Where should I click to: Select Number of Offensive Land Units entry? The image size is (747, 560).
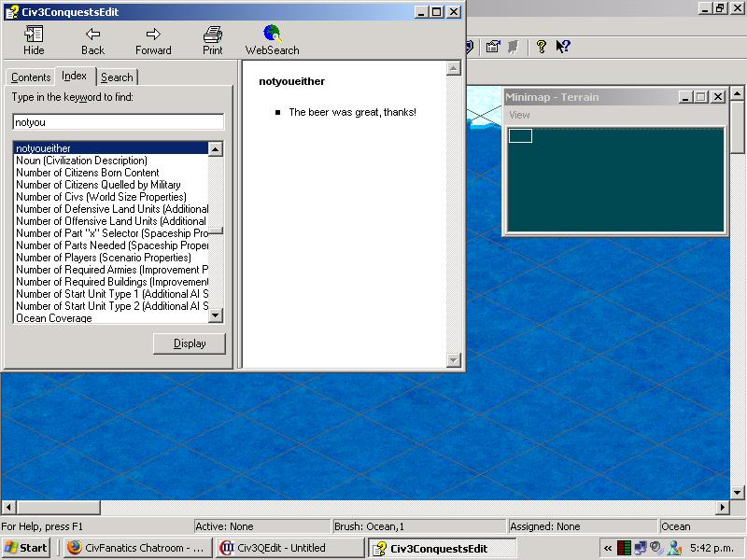pos(111,221)
